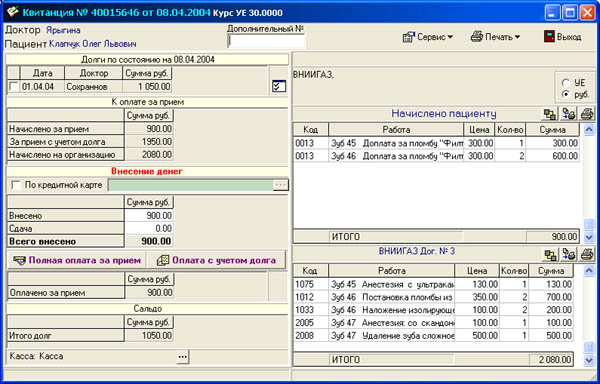Click the Выход door icon
Viewport: 600px width, 384px height.
(549, 37)
